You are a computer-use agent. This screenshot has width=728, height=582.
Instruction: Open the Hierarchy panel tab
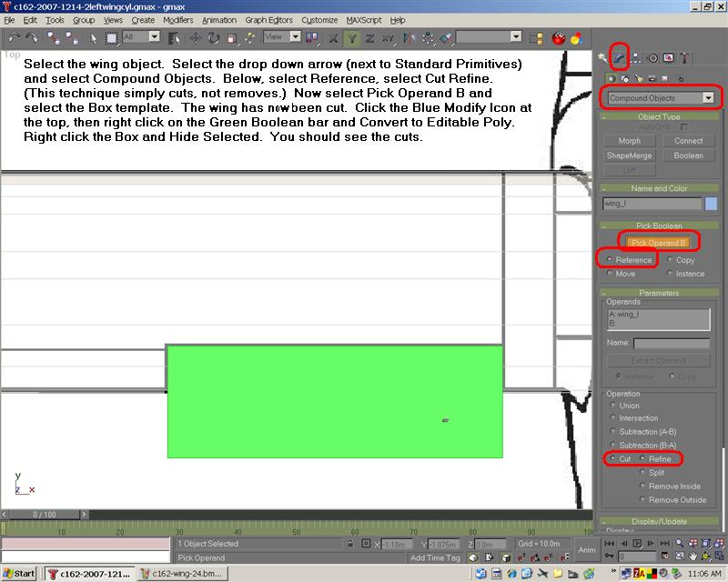636,58
